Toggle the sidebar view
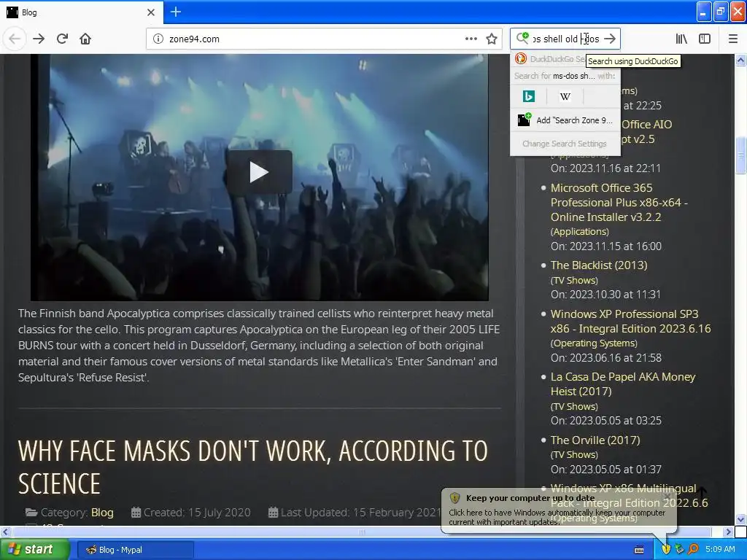Image resolution: width=747 pixels, height=560 pixels. pos(705,39)
